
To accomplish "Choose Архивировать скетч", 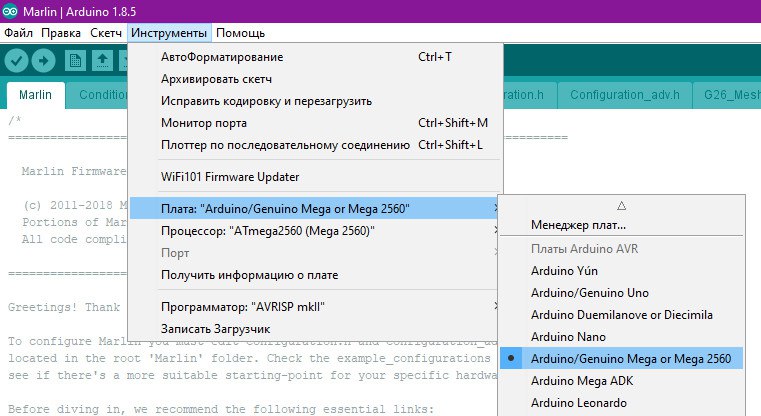I will pyautogui.click(x=315, y=79).
